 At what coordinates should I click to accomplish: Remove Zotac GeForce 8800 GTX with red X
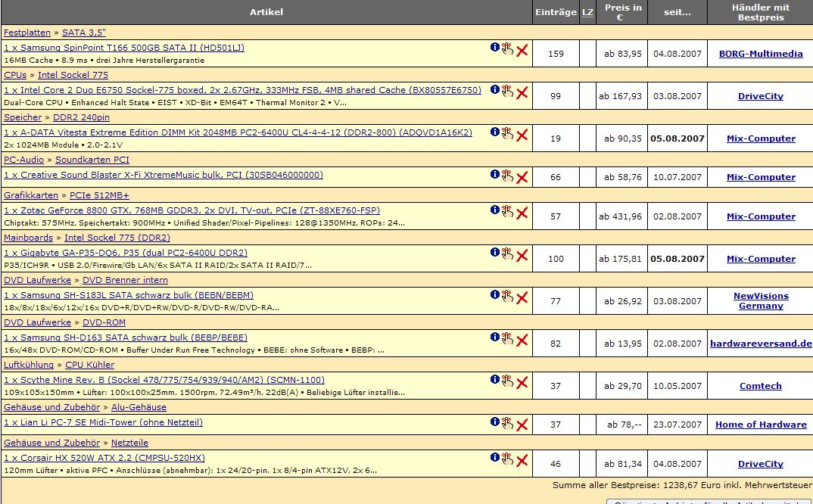coord(522,213)
